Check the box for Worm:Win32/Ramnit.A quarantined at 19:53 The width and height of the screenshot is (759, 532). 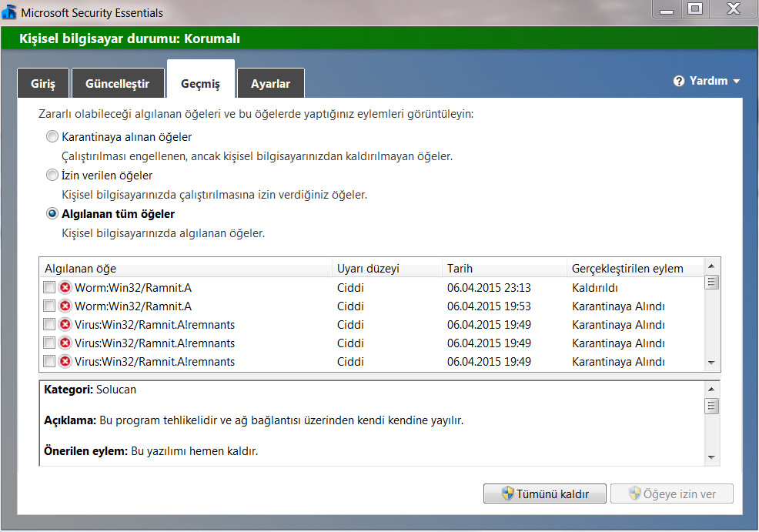coord(49,306)
